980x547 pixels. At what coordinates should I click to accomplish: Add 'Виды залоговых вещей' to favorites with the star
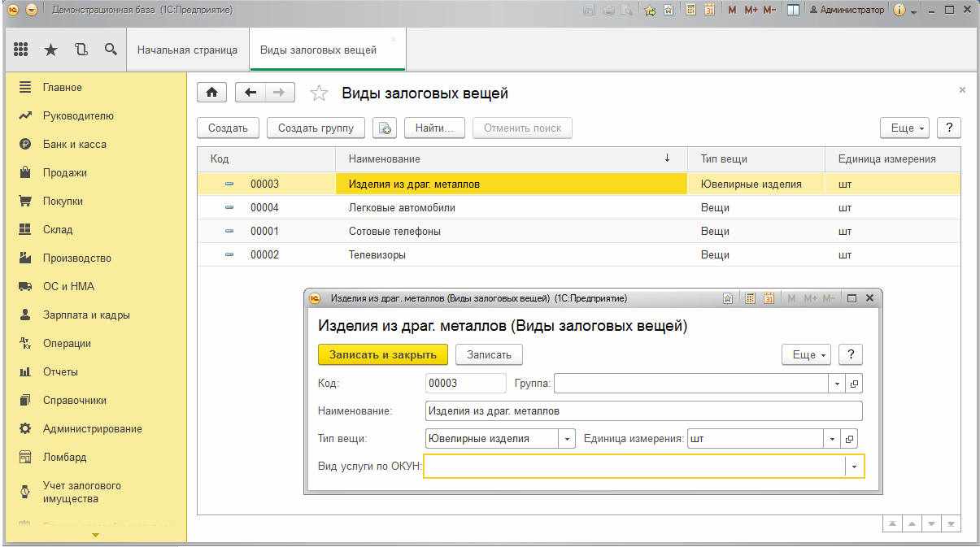[x=320, y=93]
